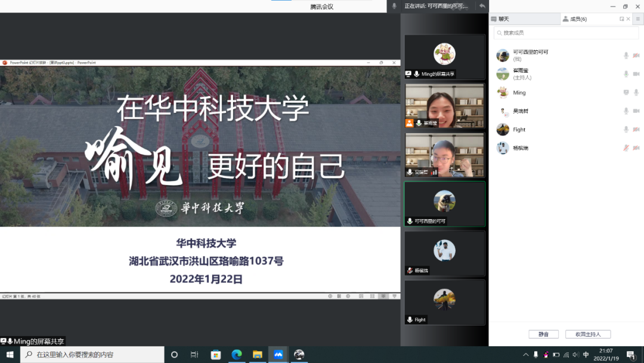This screenshot has height=363, width=644.
Task: Show hidden system tray icons
Action: (526, 355)
